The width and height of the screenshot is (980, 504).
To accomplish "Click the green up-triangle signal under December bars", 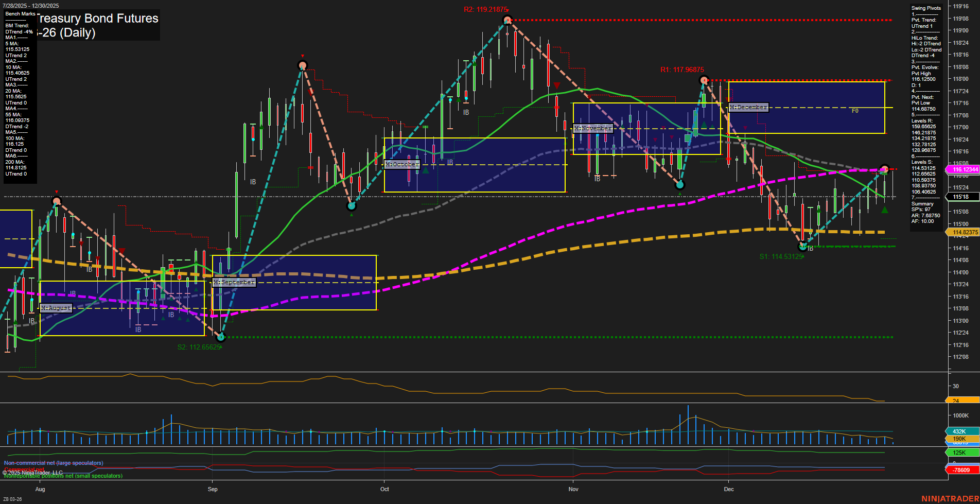I will click(884, 211).
